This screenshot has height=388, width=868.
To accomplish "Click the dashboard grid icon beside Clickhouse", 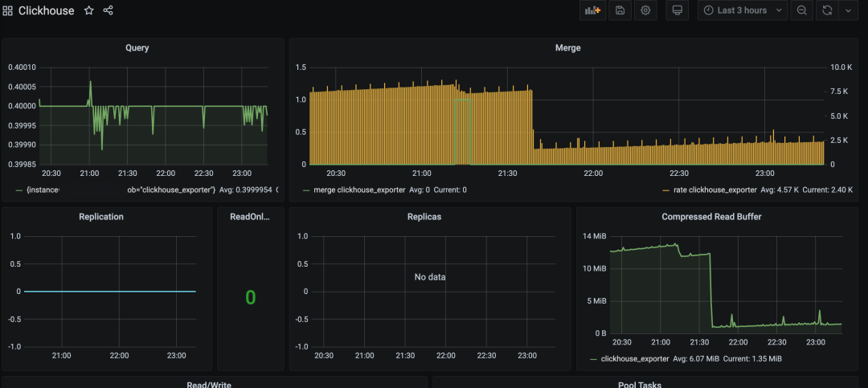I will [8, 11].
